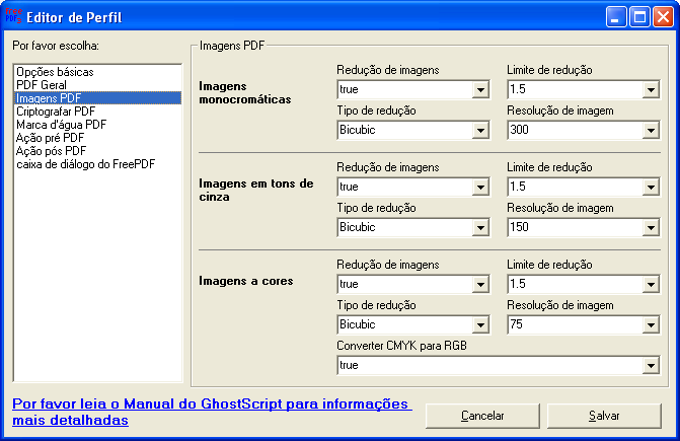Expand monochrome Tipo de redução dropdown
The width and height of the screenshot is (680, 441).
[x=481, y=130]
